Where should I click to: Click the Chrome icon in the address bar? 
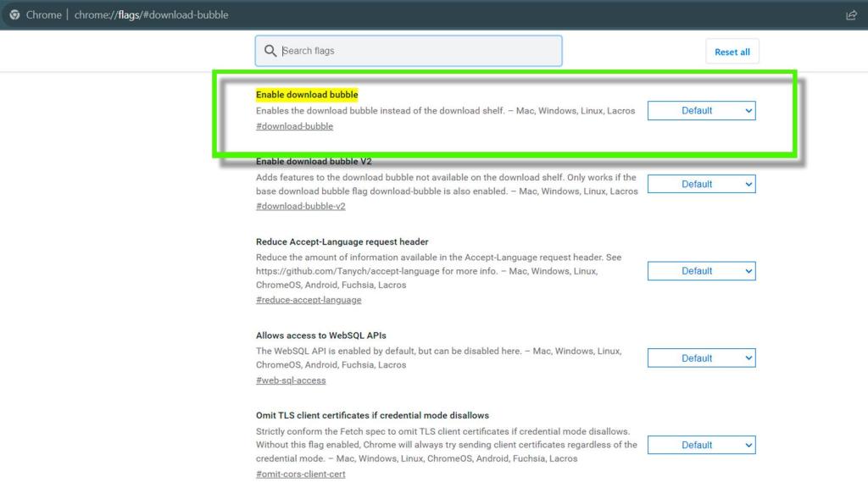[15, 15]
